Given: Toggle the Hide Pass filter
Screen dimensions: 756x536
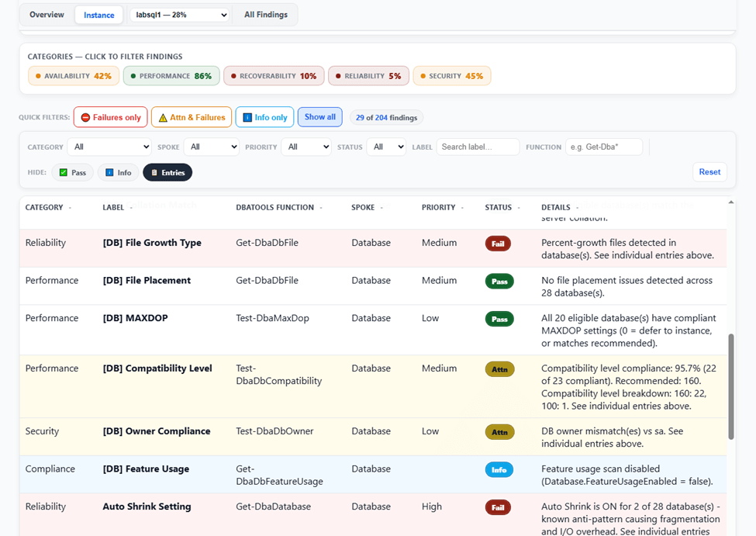Looking at the screenshot, I should click(72, 172).
